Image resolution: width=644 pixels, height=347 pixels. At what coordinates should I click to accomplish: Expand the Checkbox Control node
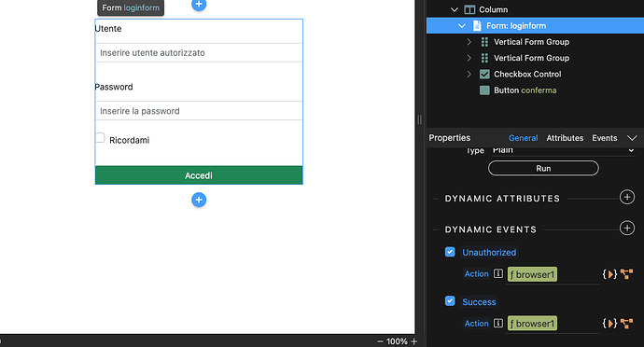(469, 75)
